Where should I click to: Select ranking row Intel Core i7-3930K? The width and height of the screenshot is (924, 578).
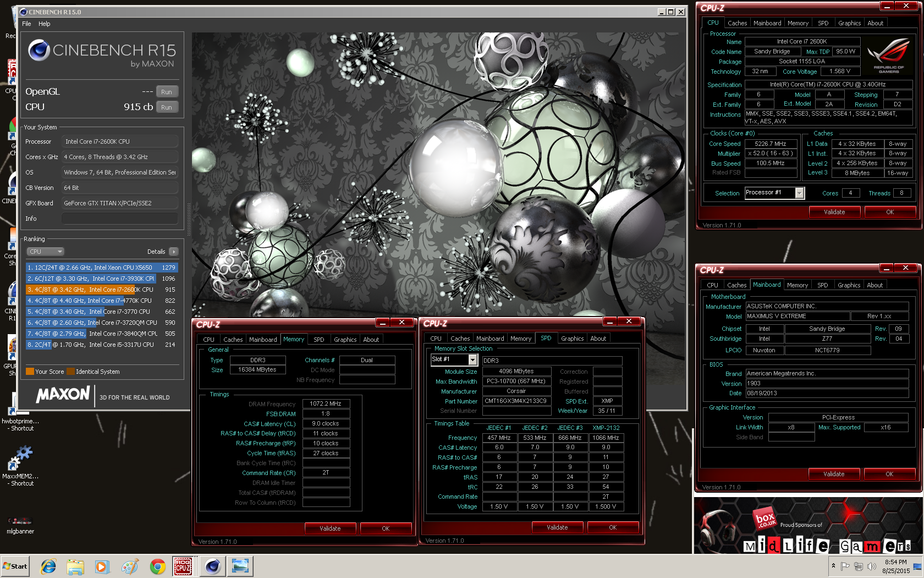click(x=102, y=279)
